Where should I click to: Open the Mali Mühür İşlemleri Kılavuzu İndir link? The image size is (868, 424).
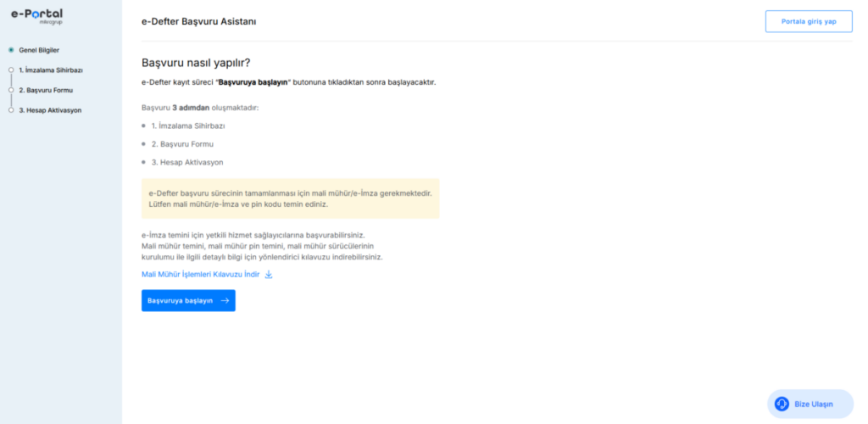200,274
